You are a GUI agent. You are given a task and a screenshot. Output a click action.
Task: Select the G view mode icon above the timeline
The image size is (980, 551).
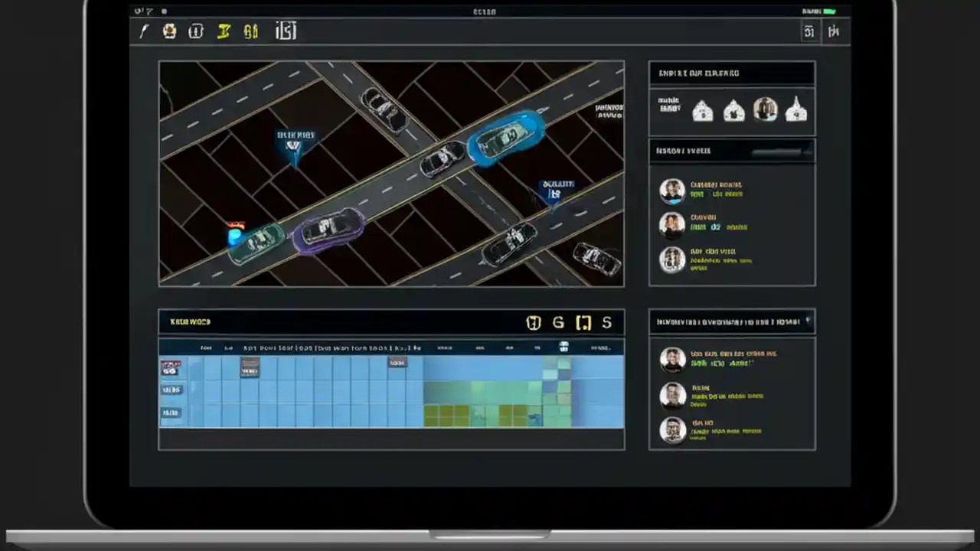pos(557,322)
